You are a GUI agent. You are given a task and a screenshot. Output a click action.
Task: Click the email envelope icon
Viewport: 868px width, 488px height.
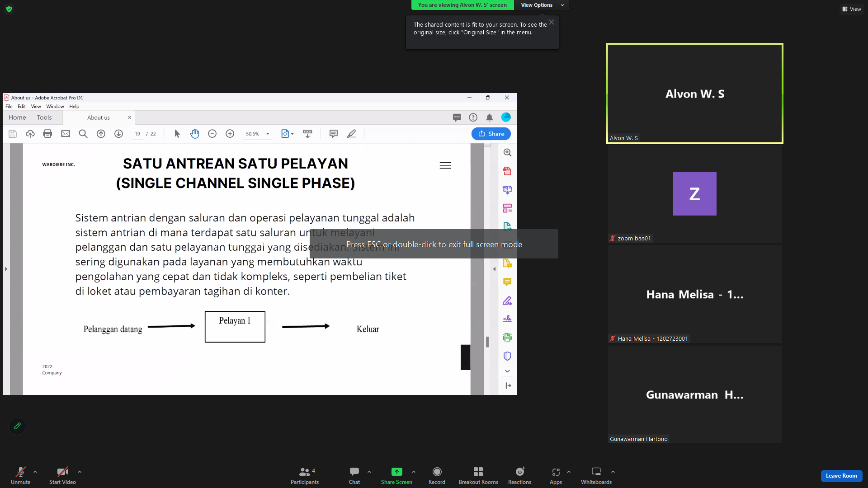[66, 134]
